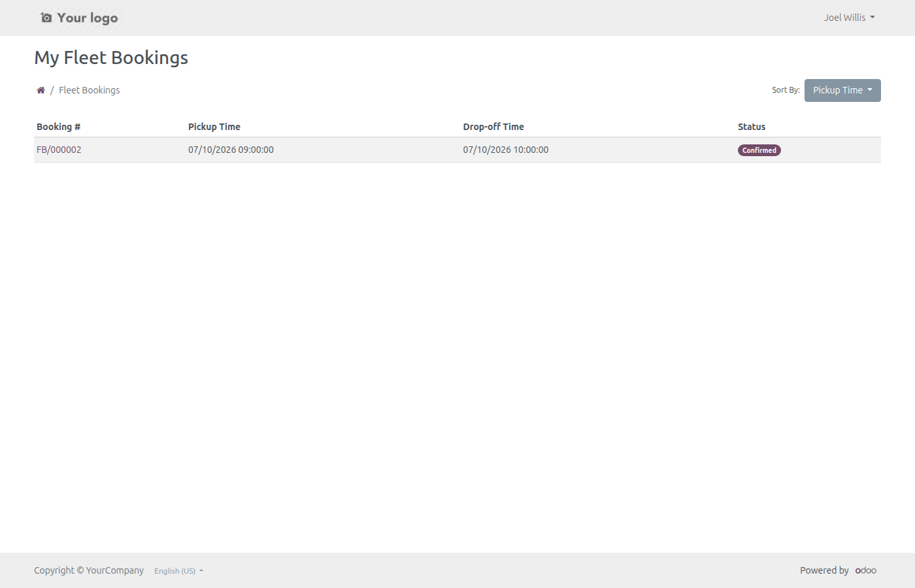
Task: Click the Fleet Bookings breadcrumb text
Action: 90,90
